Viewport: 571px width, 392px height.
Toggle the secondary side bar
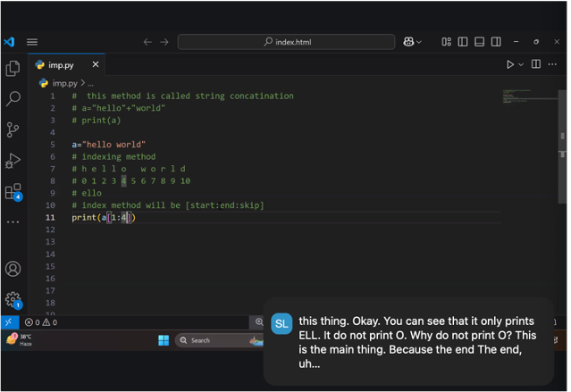click(496, 42)
